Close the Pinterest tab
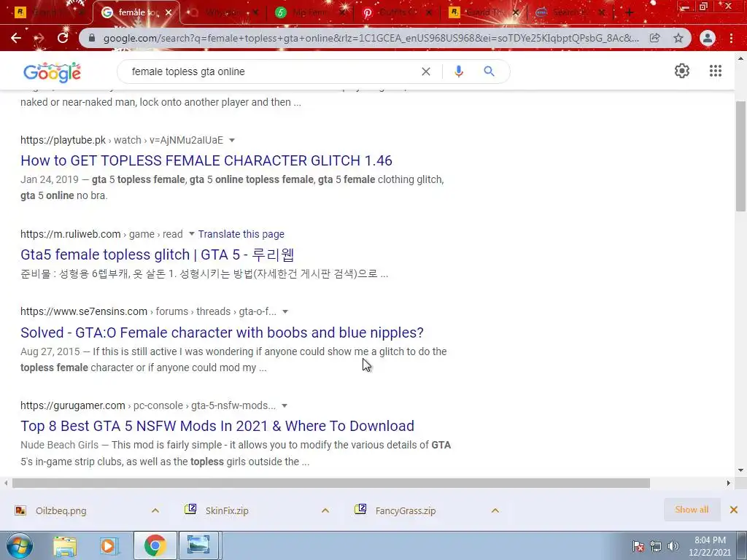Screen dimensions: 747x560 pos(429,13)
